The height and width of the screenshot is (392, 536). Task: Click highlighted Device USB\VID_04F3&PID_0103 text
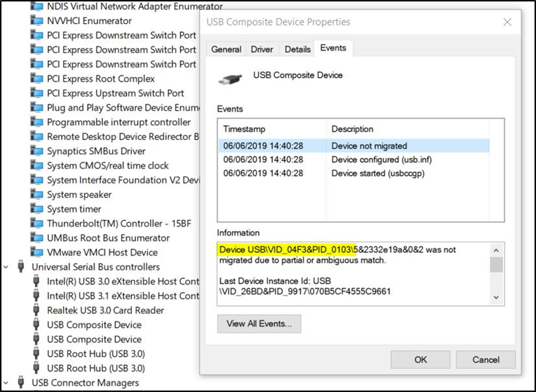(287, 250)
